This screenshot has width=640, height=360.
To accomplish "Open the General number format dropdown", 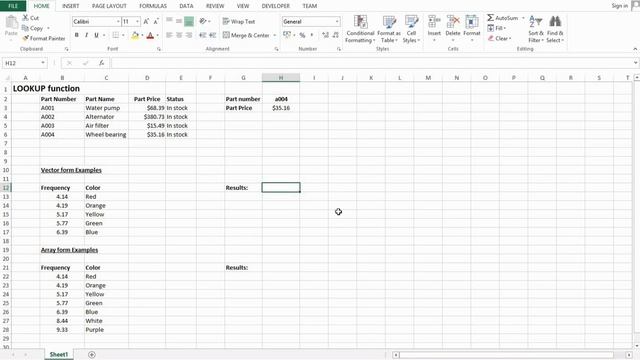I will click(x=337, y=21).
